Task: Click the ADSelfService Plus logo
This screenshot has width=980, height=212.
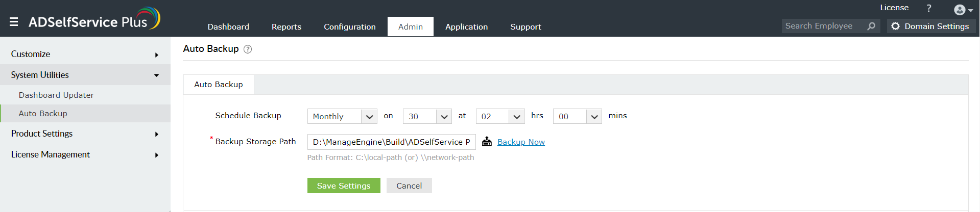Action: pyautogui.click(x=94, y=19)
